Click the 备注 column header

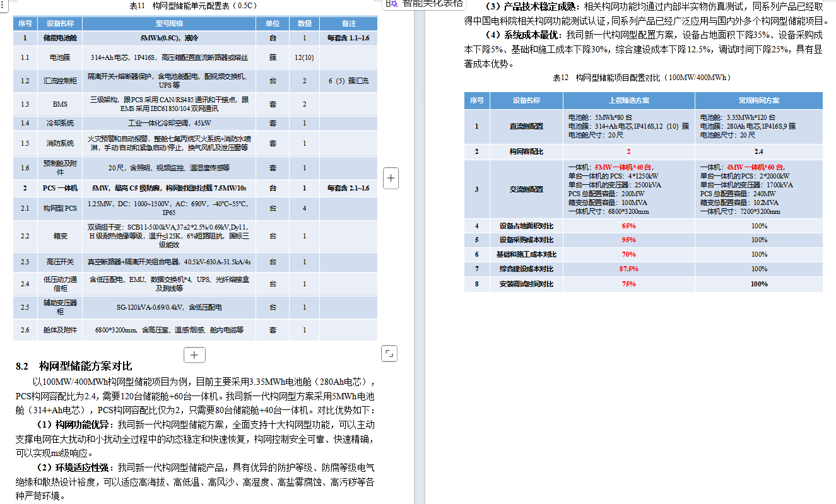349,23
